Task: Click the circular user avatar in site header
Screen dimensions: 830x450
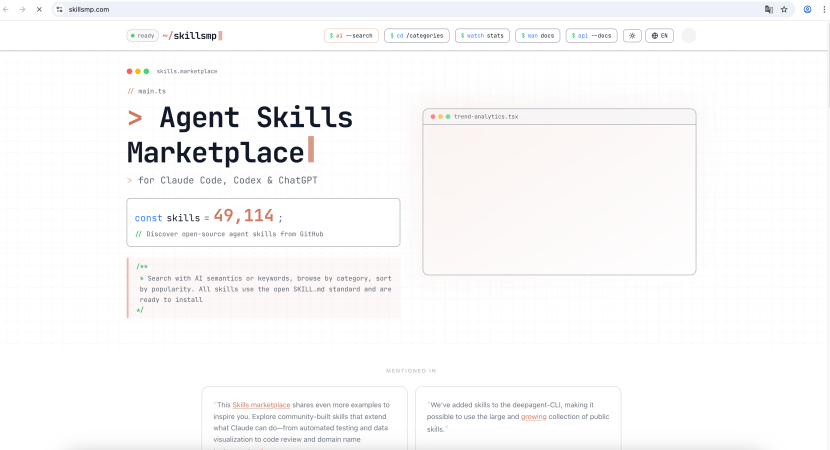Action: [x=688, y=35]
